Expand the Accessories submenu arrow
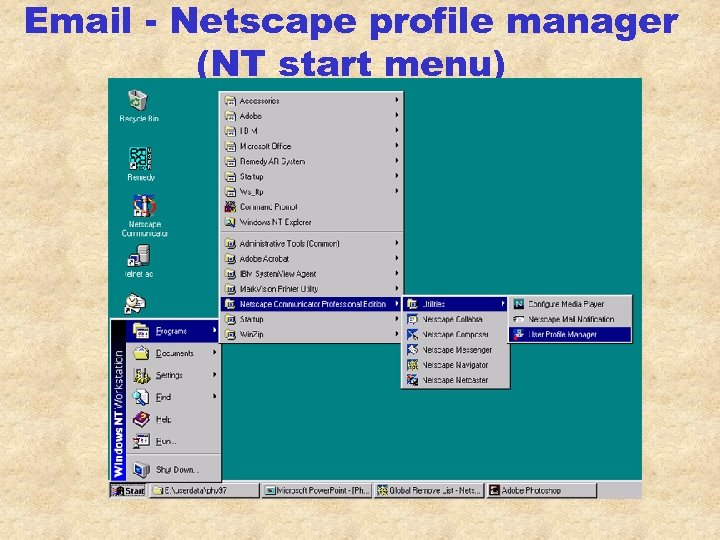 pos(396,100)
